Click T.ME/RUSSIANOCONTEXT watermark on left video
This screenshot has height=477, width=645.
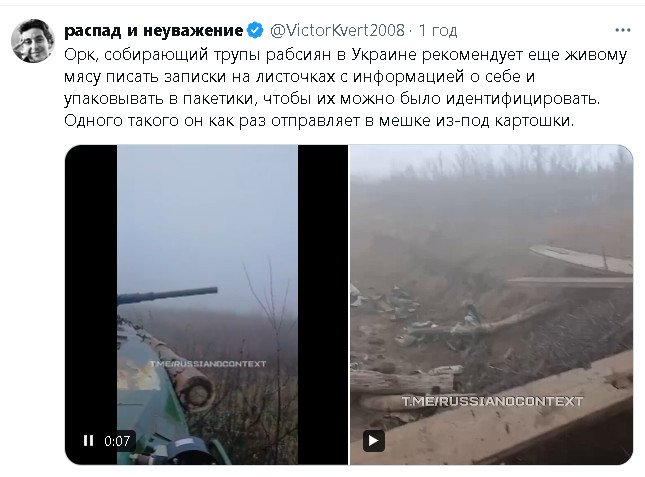[207, 364]
